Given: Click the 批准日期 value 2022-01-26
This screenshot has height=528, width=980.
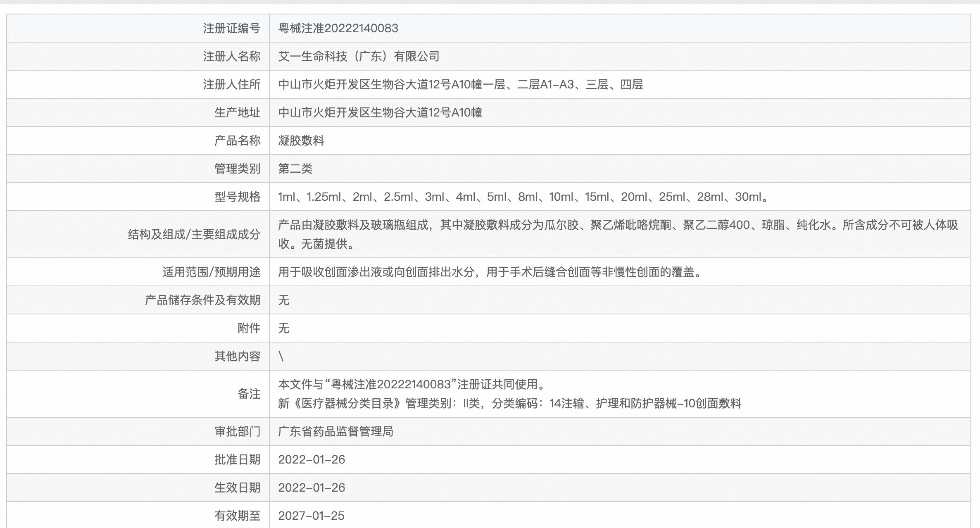Looking at the screenshot, I should pos(312,459).
